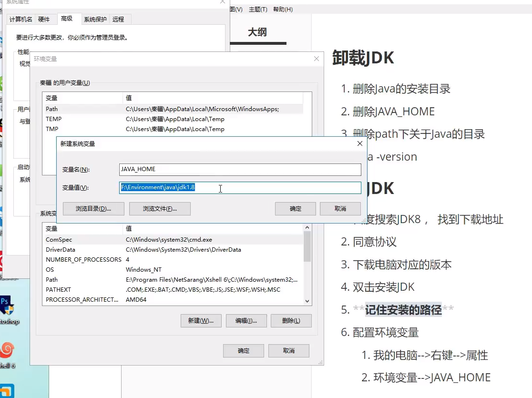
Task: Select NUMBER_OF_PROCESSORS row
Action: click(x=174, y=260)
